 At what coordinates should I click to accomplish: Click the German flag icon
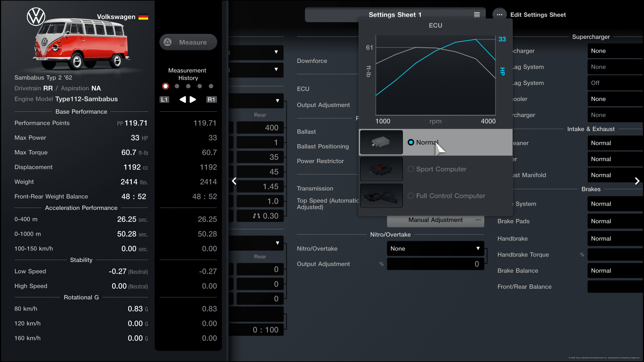point(143,17)
